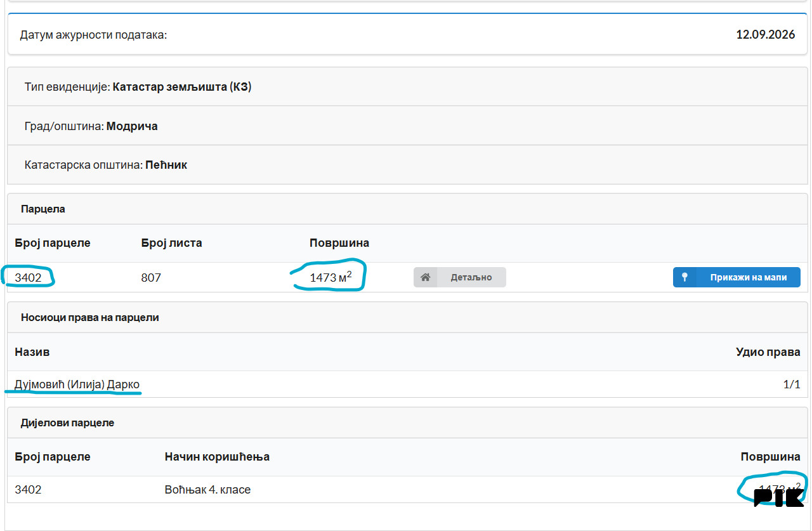Click the Дијелови парцеле section heading
This screenshot has width=812, height=531.
(x=68, y=423)
